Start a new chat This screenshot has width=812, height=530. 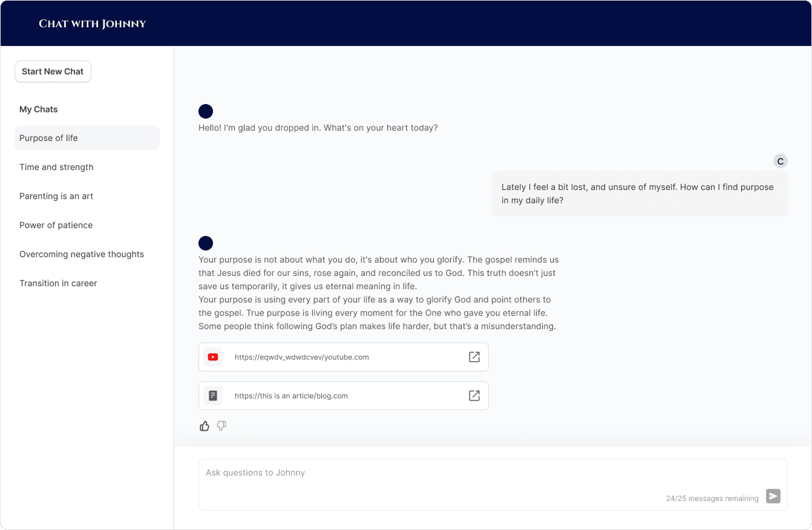(53, 71)
